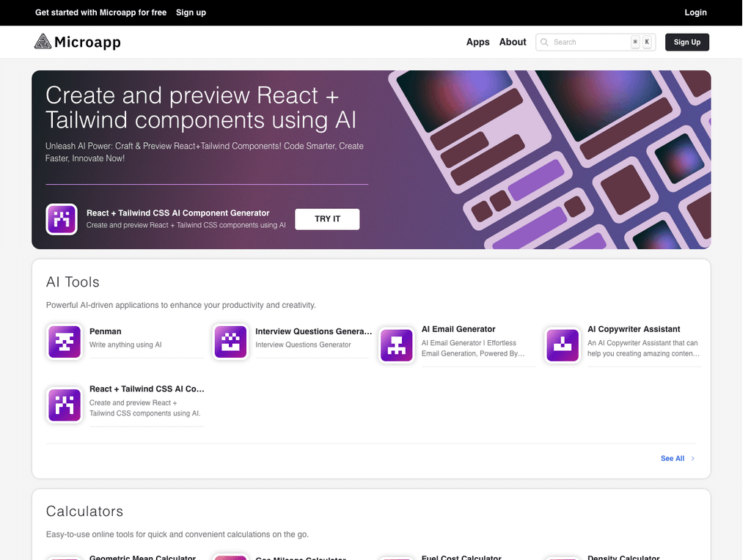Viewport: 751px width, 560px height.
Task: Click the TRY IT button
Action: 326,219
